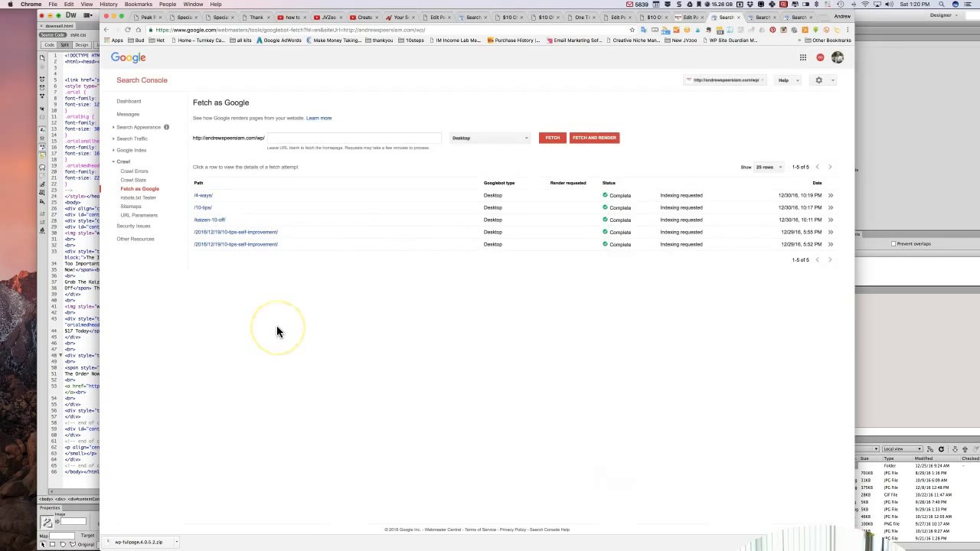Open the Webmaster Central footer link
The height and width of the screenshot is (551, 980).
coord(443,530)
